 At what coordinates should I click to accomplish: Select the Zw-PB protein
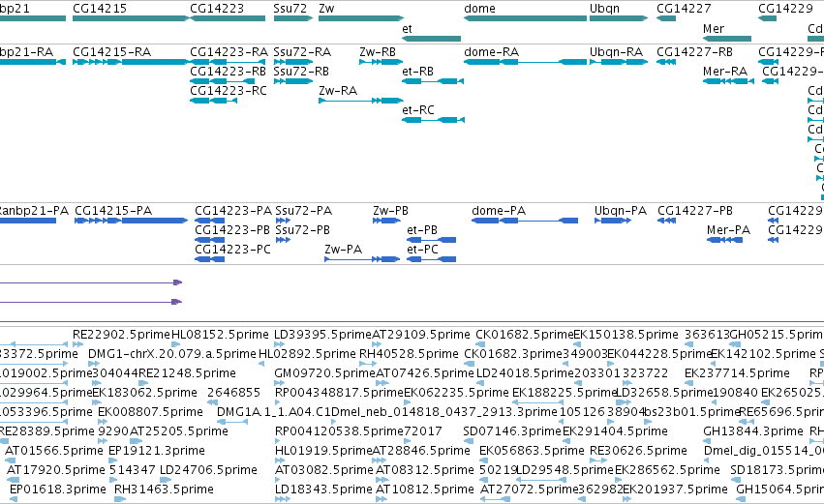(386, 221)
